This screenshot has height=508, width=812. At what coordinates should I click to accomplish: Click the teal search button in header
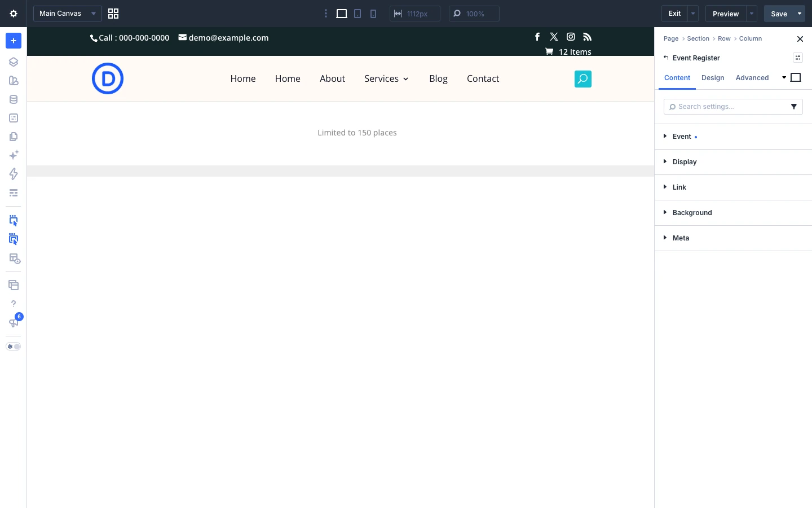[583, 79]
